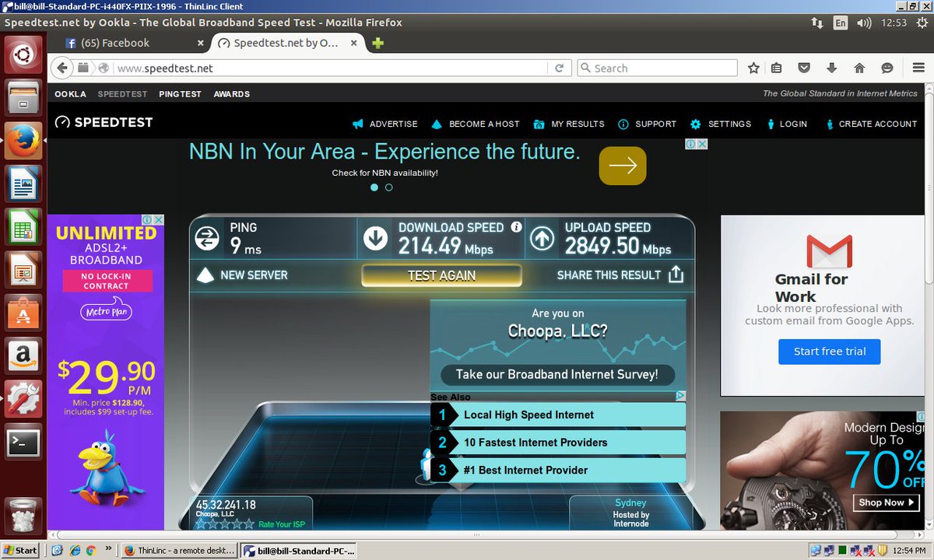934x560 pixels.
Task: Click the share result upload icon
Action: pyautogui.click(x=676, y=275)
